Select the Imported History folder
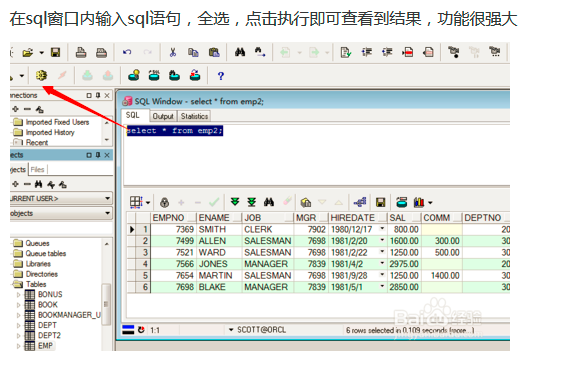 [50, 132]
